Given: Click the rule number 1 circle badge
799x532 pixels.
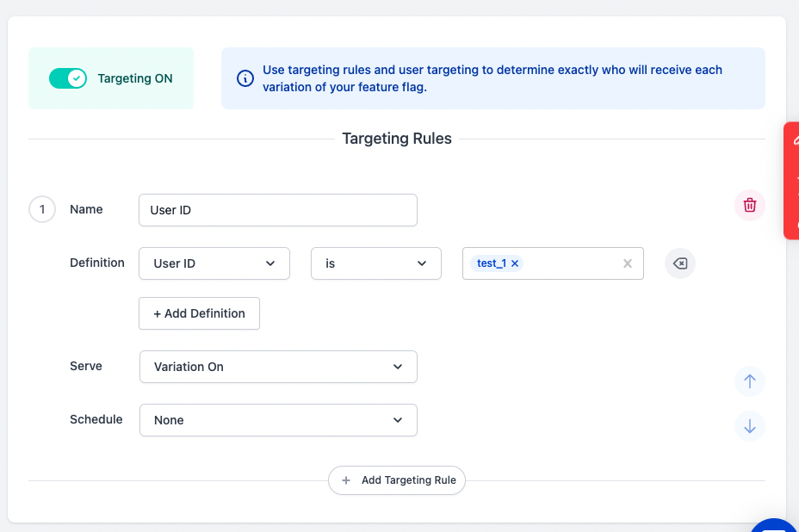Looking at the screenshot, I should click(42, 209).
